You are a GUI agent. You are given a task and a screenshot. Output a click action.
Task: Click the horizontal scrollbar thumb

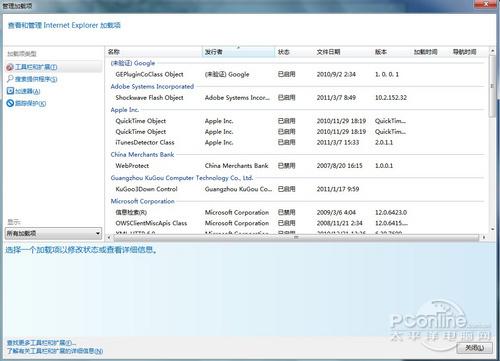point(296,237)
